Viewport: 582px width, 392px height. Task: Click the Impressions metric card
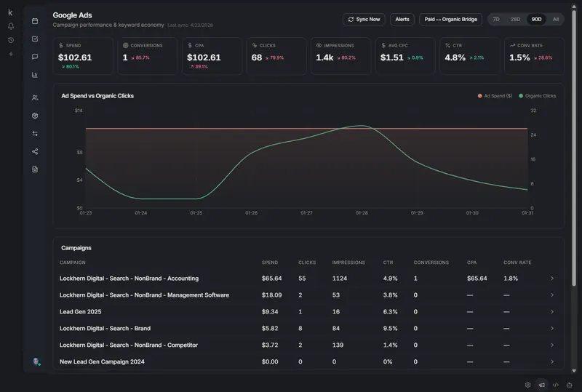[341, 56]
